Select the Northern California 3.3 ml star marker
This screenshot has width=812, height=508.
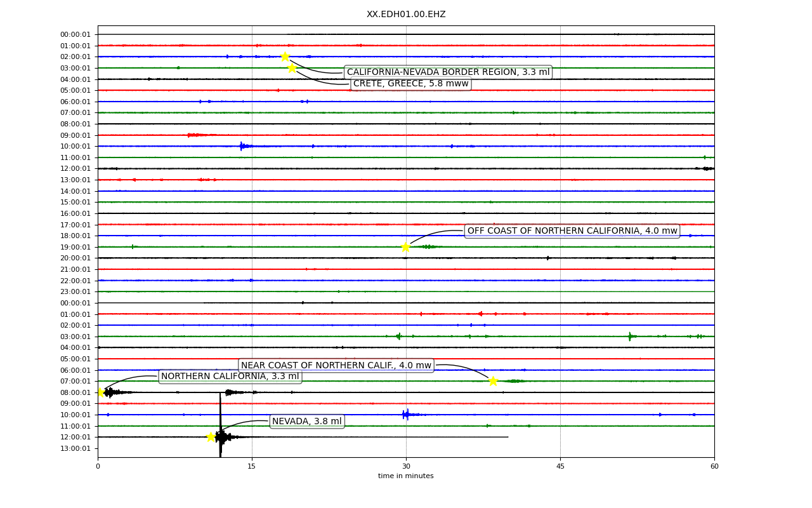click(x=100, y=392)
